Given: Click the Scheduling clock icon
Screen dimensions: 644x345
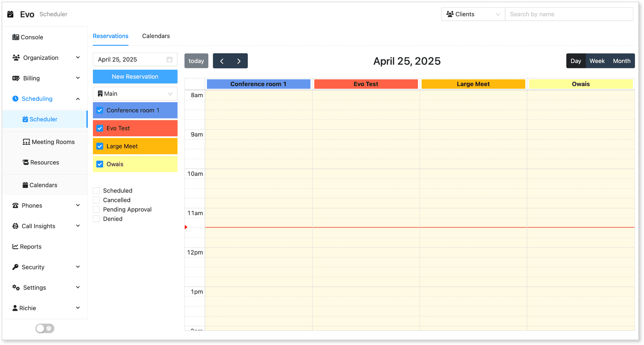Looking at the screenshot, I should (x=15, y=98).
